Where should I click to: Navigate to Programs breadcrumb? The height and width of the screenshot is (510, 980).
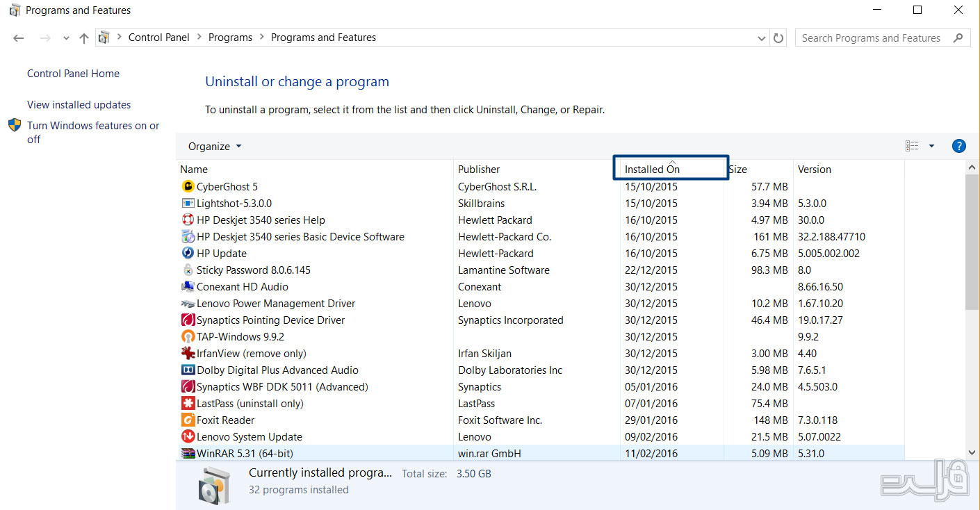point(230,38)
